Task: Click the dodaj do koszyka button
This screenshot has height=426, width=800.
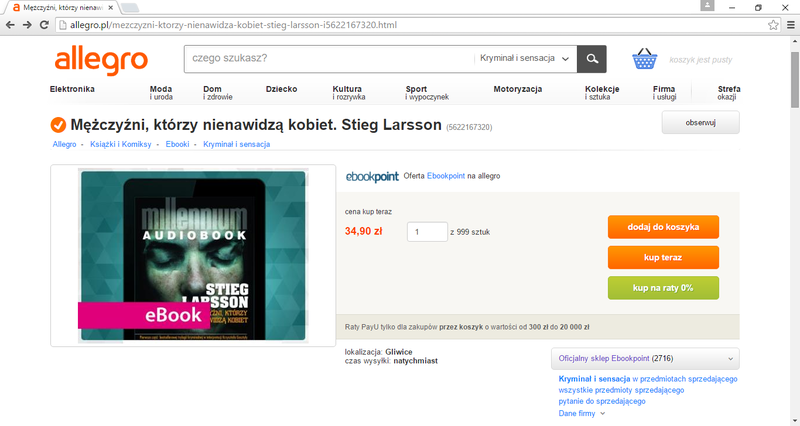Action: [663, 227]
